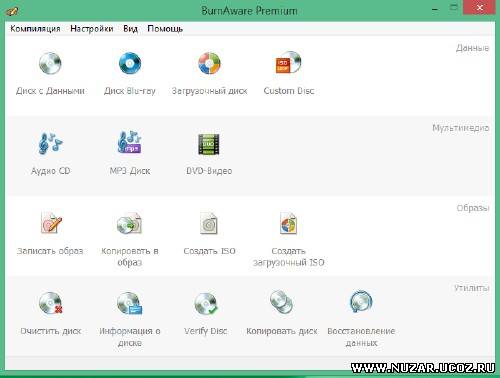
Task: Click the DVD-Видео label text
Action: [x=209, y=171]
